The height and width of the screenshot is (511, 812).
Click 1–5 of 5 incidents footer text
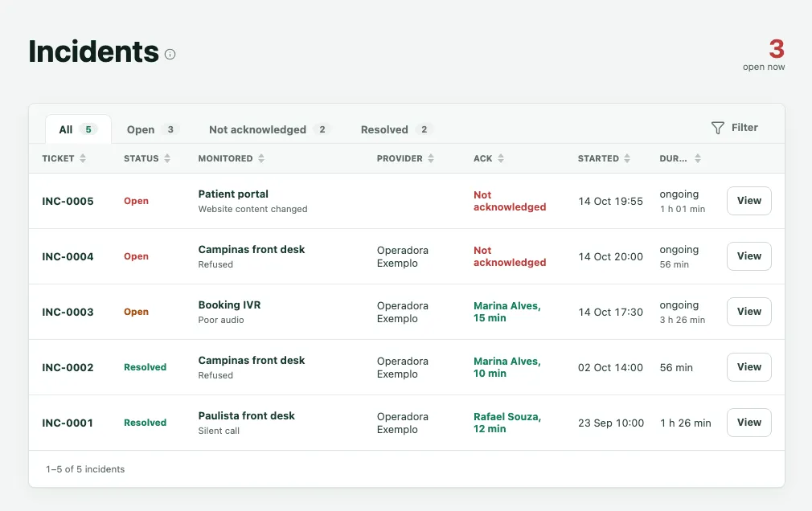click(x=85, y=469)
